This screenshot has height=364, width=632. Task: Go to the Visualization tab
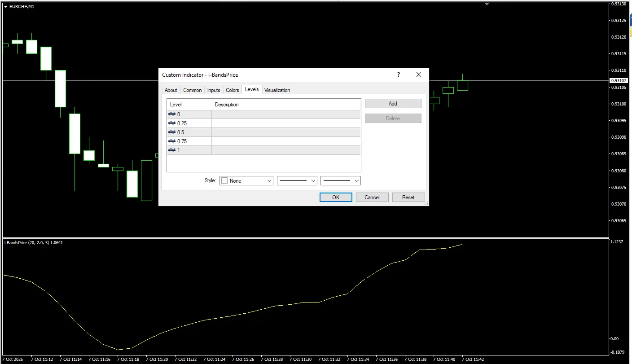[x=277, y=90]
